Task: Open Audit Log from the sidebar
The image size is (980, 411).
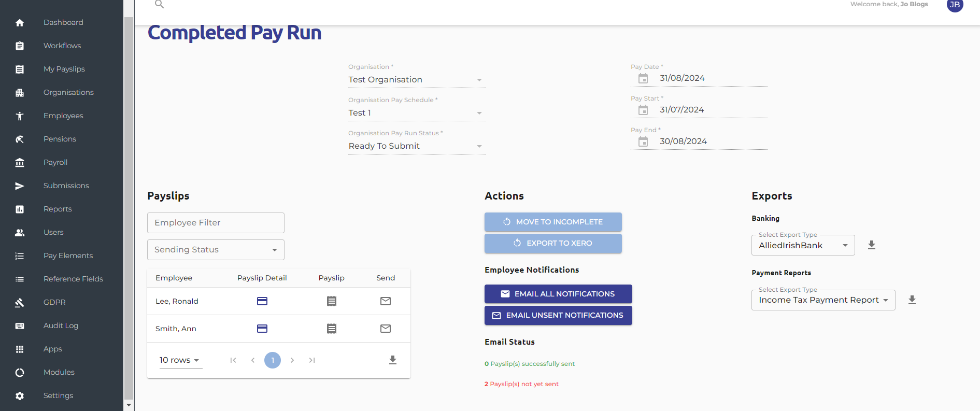Action: click(61, 325)
